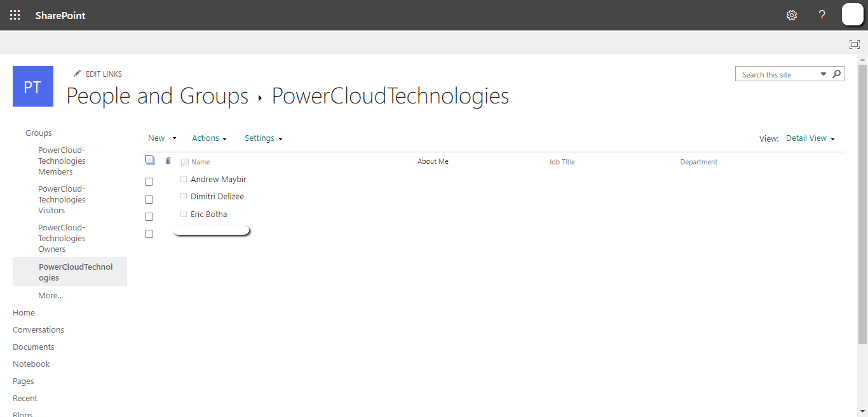Viewport: 868px width, 417px height.
Task: Open Andrew Maybir's profile
Action: [219, 180]
